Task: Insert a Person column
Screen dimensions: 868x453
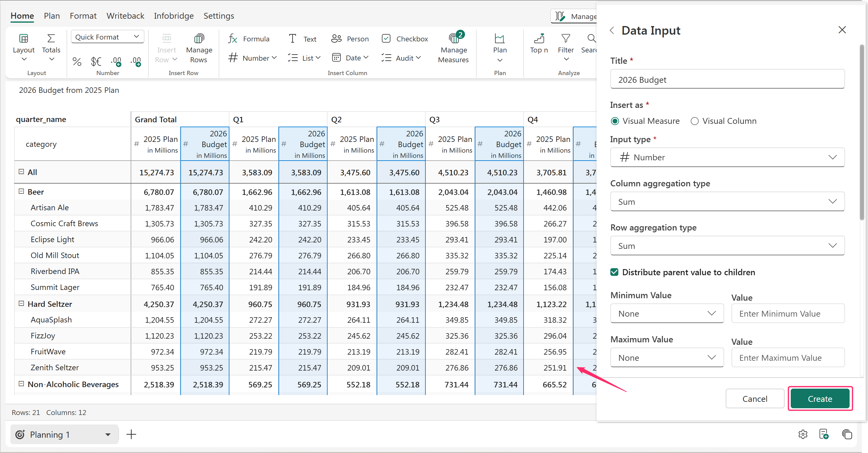Action: (x=350, y=39)
